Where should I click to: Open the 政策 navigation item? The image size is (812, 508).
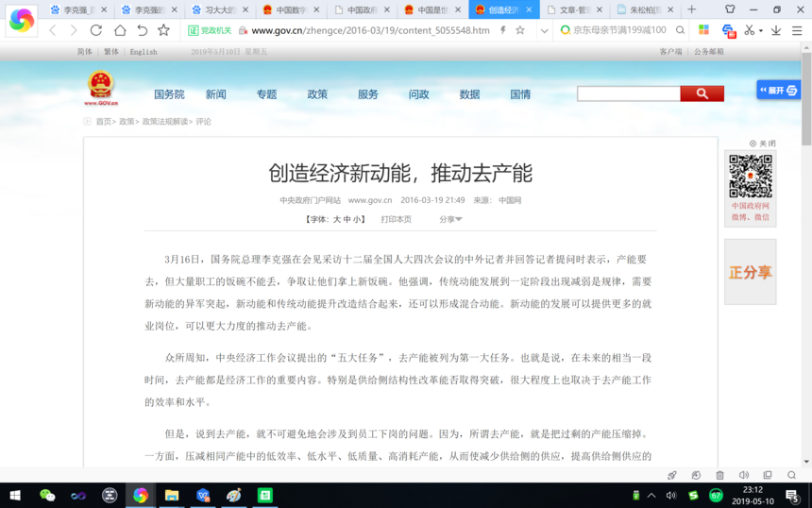pos(317,94)
